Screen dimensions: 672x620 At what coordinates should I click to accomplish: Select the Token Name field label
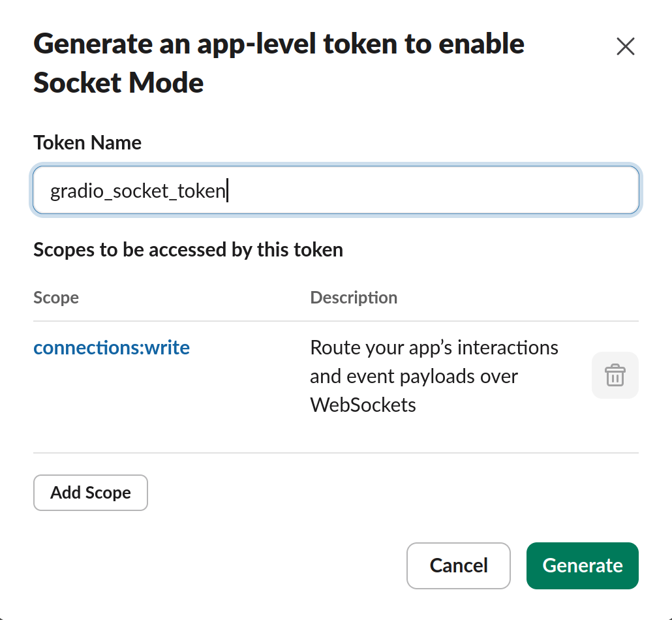87,143
